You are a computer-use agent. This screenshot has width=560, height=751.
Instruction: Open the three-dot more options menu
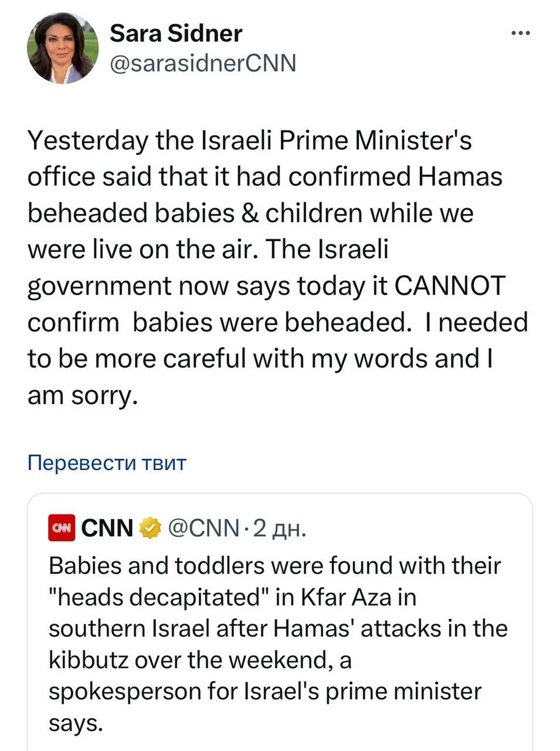[x=521, y=33]
